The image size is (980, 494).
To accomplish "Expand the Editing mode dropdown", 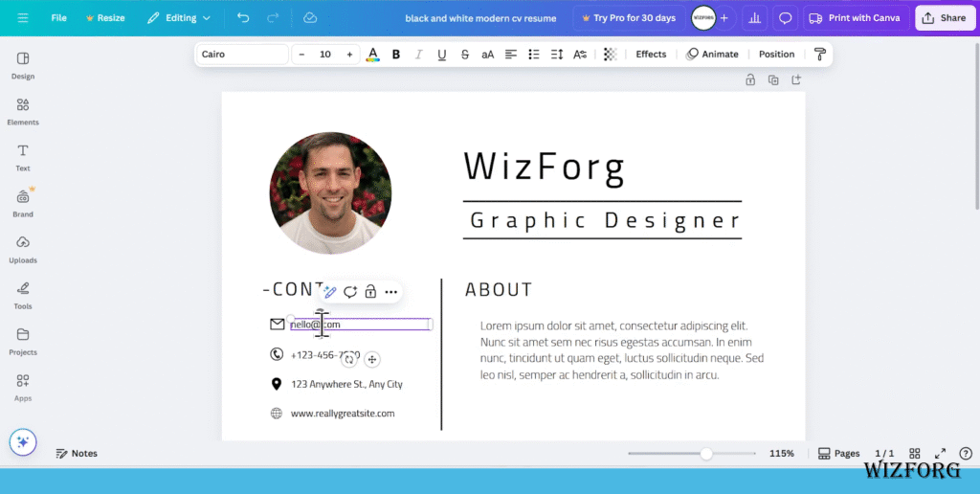I will click(179, 18).
